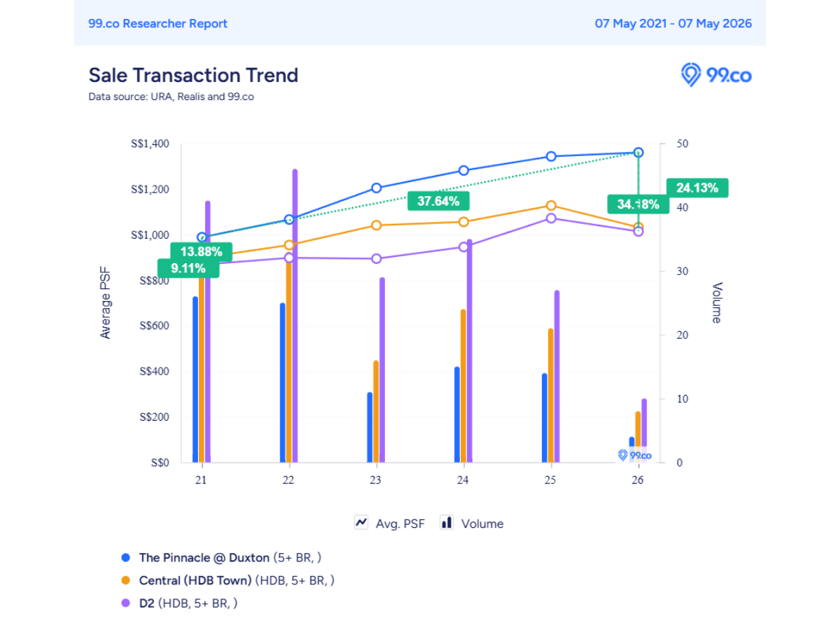The height and width of the screenshot is (630, 840).
Task: Click the purple D2 volume bar for year 25
Action: 557,376
